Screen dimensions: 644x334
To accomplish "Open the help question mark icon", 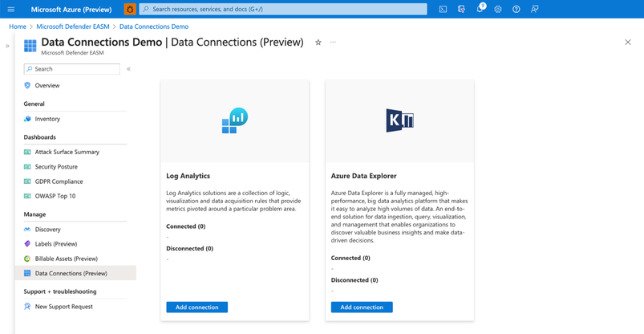I will [x=516, y=9].
